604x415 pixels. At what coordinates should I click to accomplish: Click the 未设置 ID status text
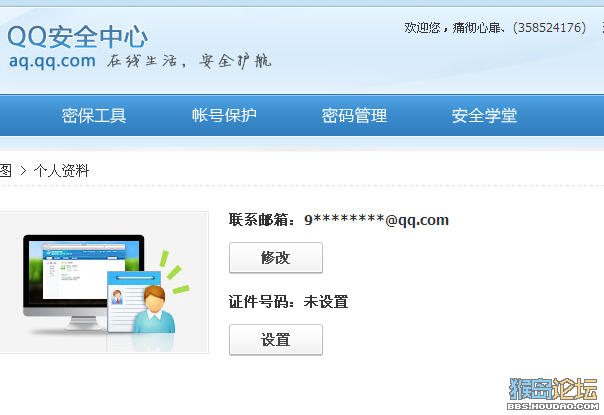tap(326, 302)
